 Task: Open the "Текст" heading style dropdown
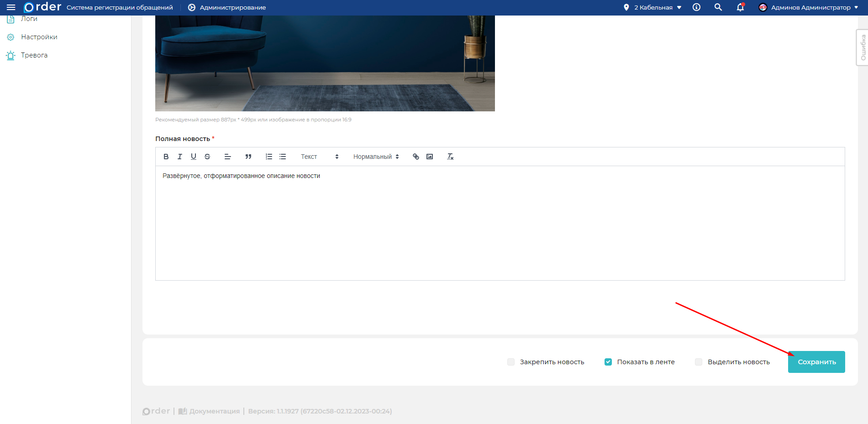319,157
